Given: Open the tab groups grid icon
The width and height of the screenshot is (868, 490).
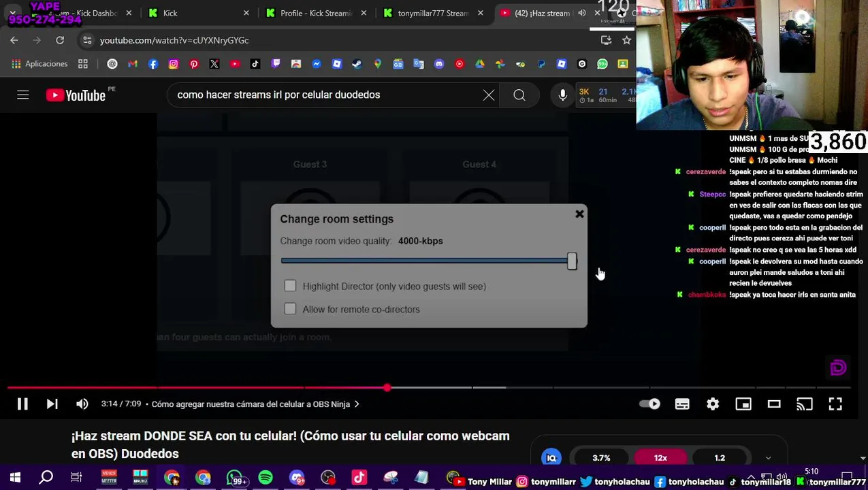Looking at the screenshot, I should tap(83, 64).
